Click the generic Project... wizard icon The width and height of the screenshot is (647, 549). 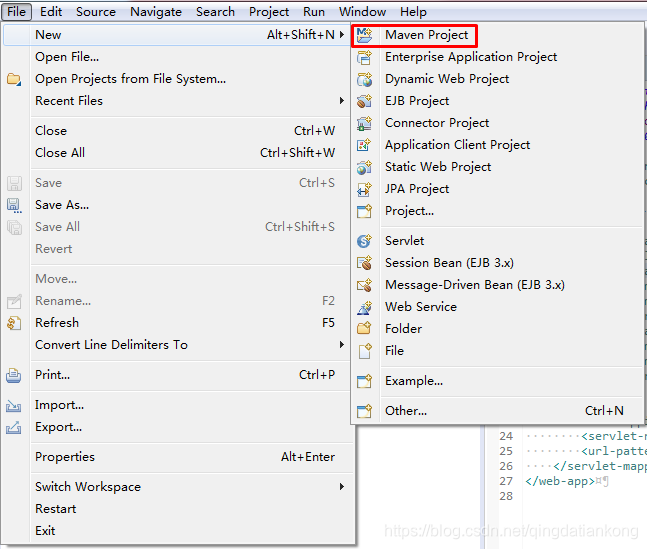coord(364,211)
